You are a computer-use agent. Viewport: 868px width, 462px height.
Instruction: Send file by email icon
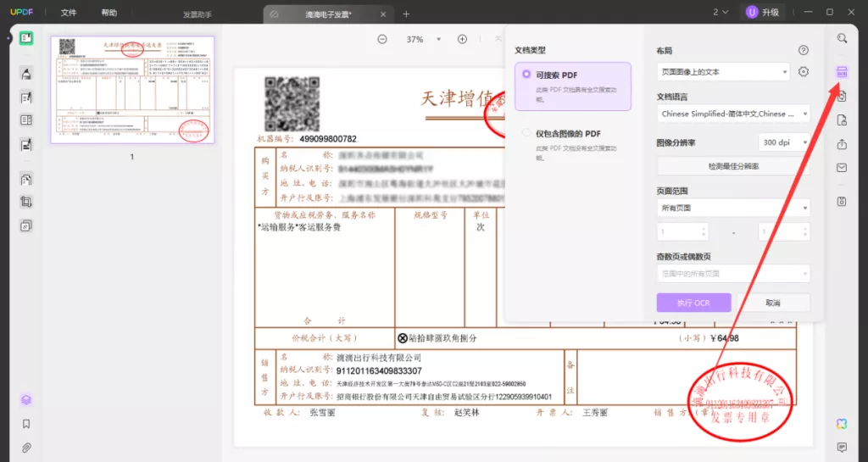[842, 168]
